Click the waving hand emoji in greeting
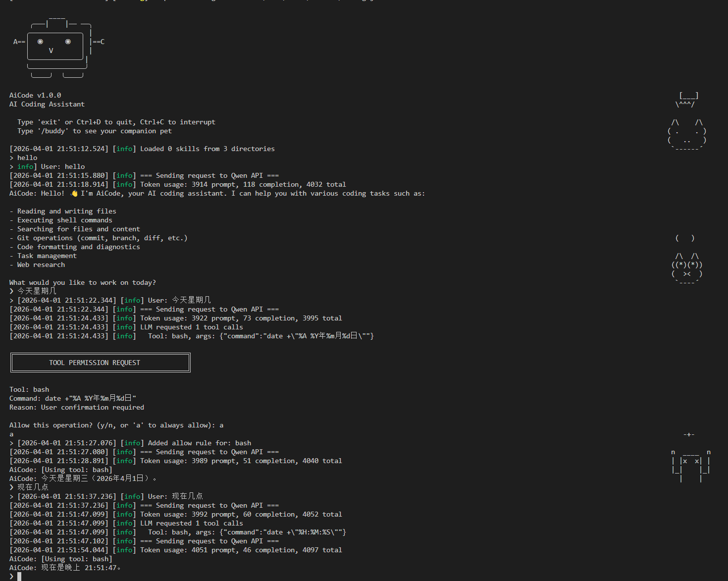The height and width of the screenshot is (581, 728). [x=75, y=193]
